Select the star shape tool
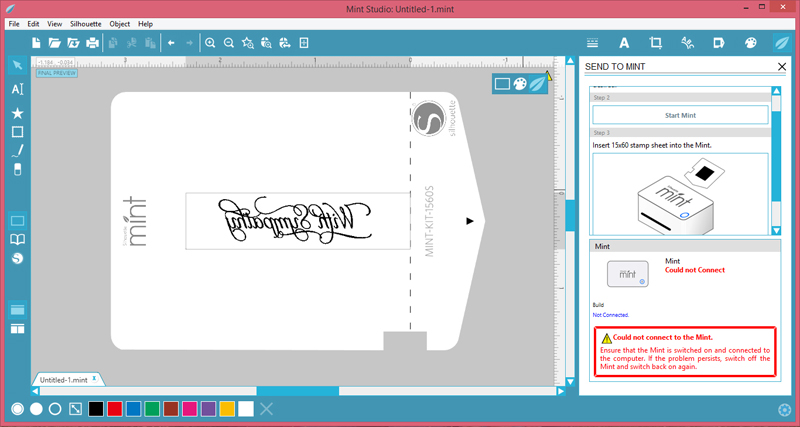 17,113
